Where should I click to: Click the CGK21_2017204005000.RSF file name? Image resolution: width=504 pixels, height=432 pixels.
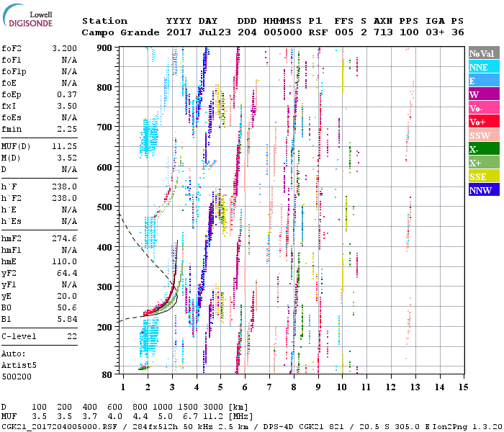[x=59, y=426]
